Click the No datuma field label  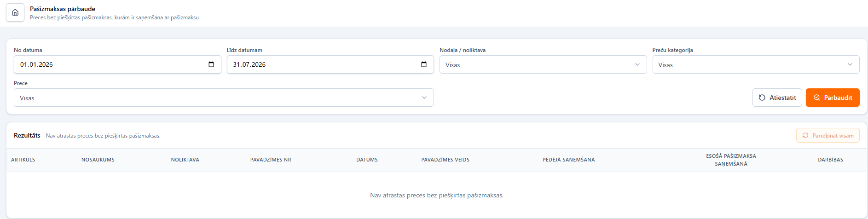coord(28,50)
